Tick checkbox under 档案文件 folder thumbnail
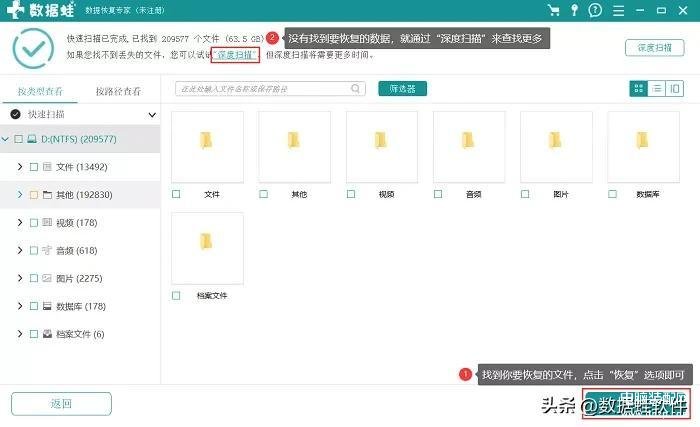 [176, 296]
